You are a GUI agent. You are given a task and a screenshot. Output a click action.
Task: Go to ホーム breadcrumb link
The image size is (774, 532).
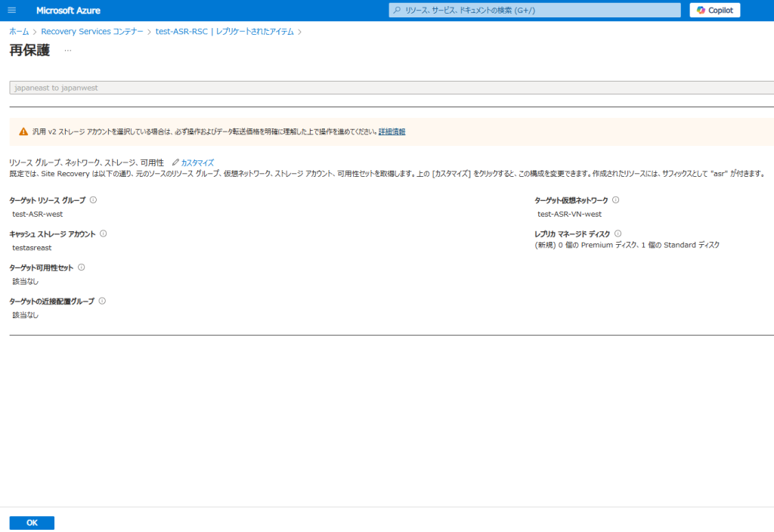[19, 32]
